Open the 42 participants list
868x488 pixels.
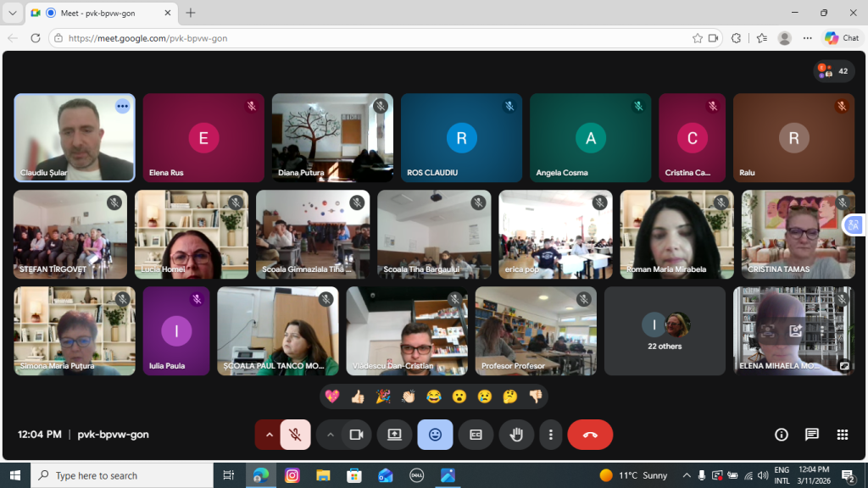click(x=834, y=71)
